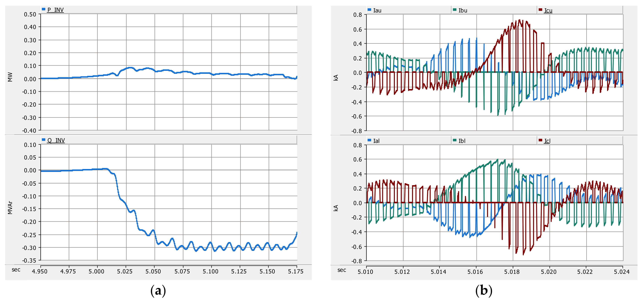644x305 pixels.
Task: Select the Ibl legend label
Action: [462, 141]
